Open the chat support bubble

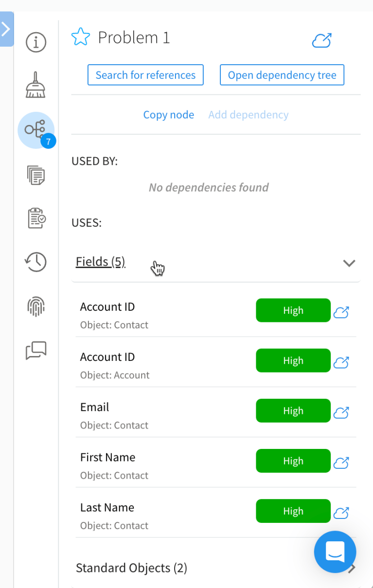click(335, 552)
